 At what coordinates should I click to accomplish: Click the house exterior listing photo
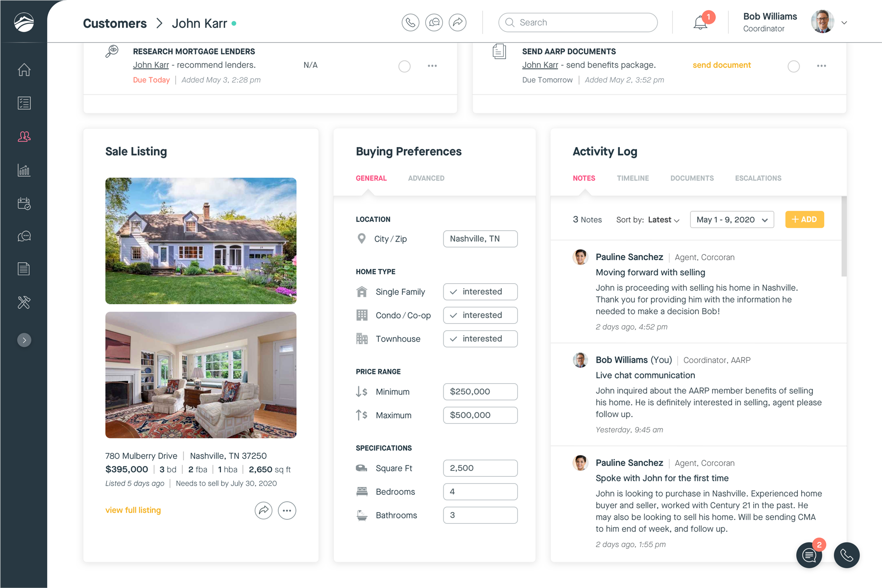coord(201,241)
